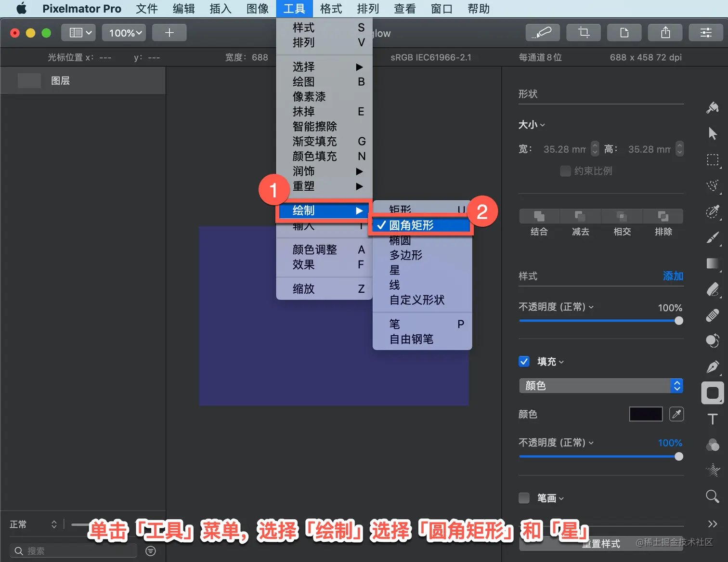728x562 pixels.
Task: Expand the Size section chevron
Action: point(543,125)
